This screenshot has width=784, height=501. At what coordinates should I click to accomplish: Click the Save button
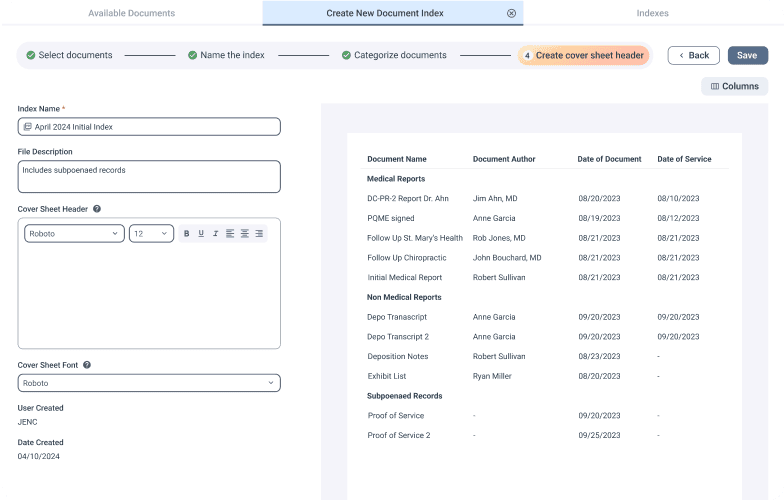coord(748,56)
